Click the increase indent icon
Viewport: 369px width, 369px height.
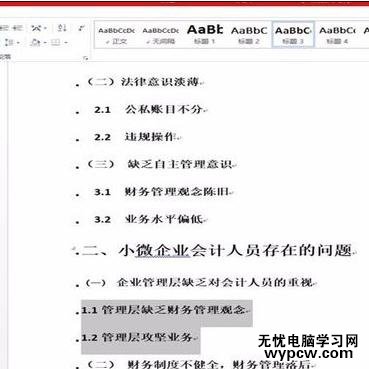[17, 28]
